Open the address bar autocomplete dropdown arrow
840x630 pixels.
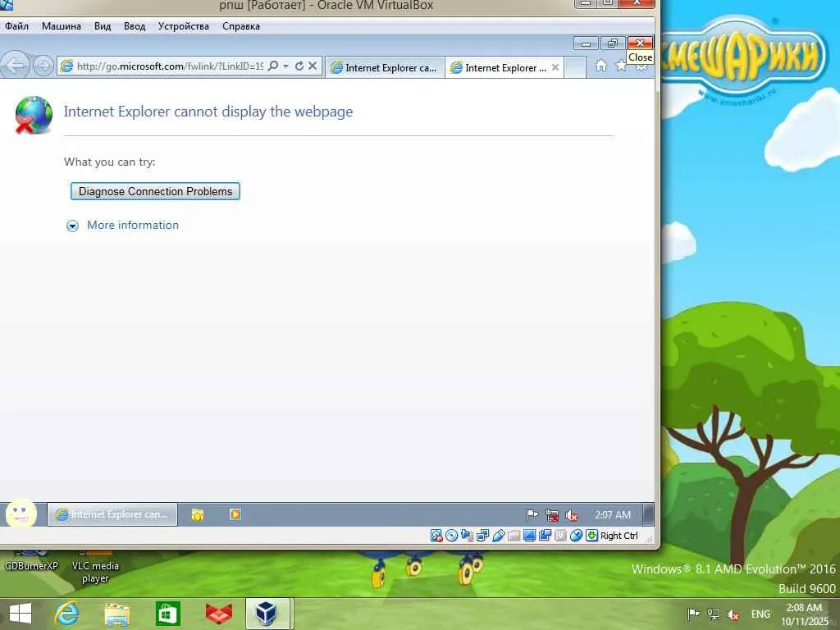click(286, 66)
